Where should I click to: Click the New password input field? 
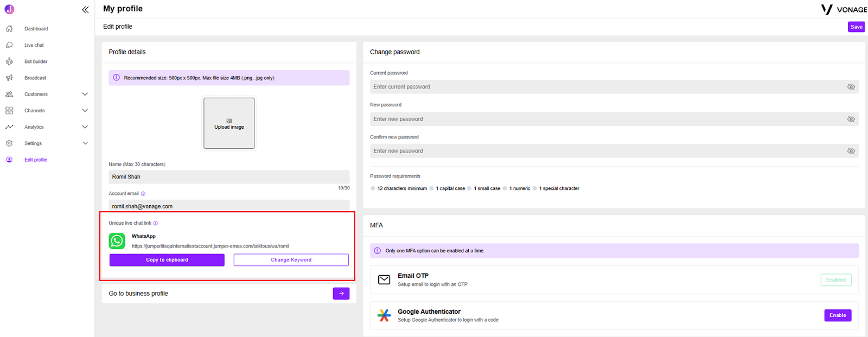pos(614,119)
